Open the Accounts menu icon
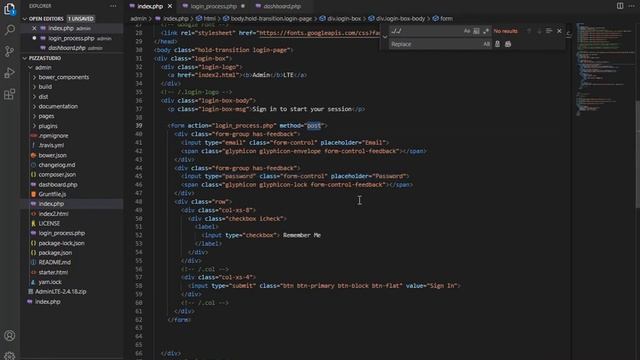 click(9, 336)
